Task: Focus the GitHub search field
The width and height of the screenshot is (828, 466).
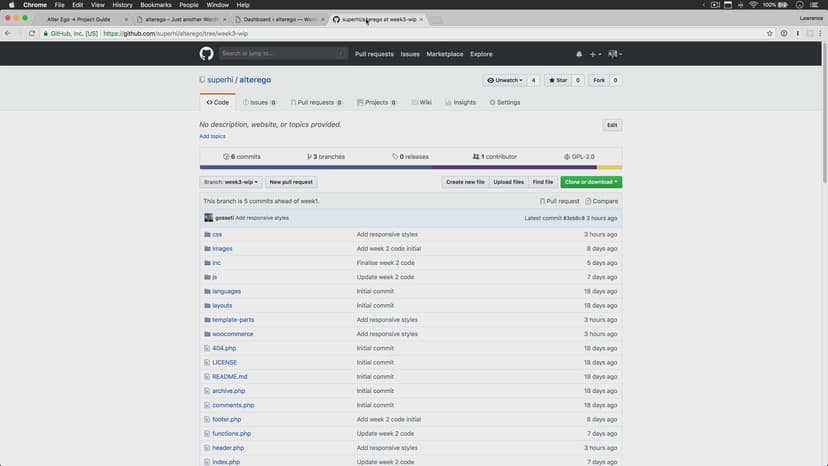Action: pyautogui.click(x=270, y=54)
